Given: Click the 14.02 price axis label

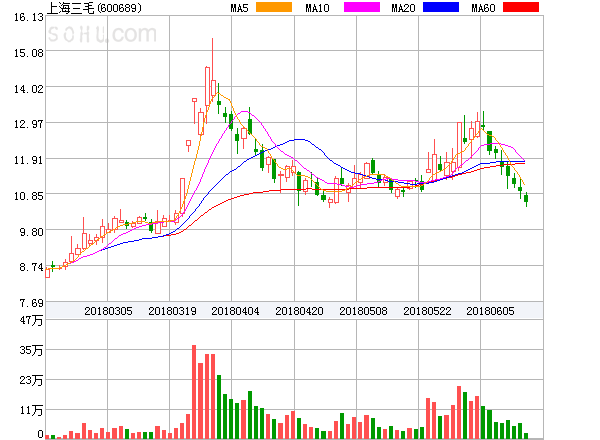Looking at the screenshot, I should [x=29, y=89].
